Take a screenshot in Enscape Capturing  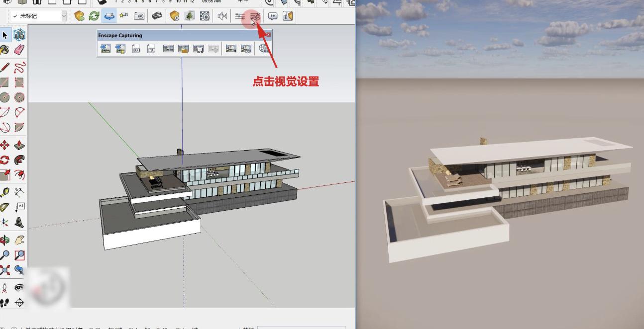pyautogui.click(x=105, y=49)
